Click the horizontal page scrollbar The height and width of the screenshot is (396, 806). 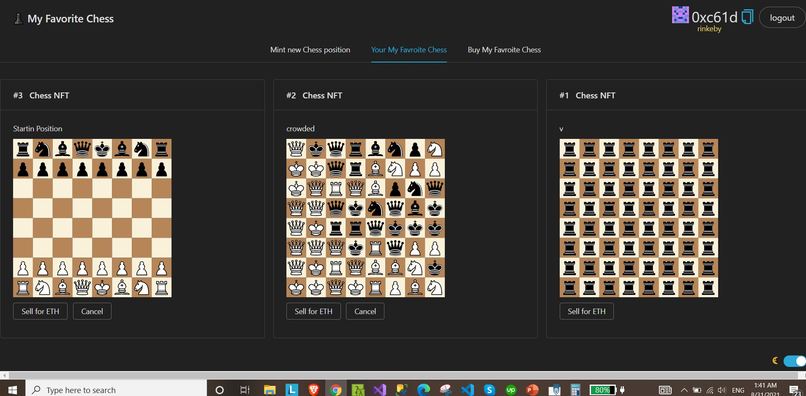(x=403, y=375)
